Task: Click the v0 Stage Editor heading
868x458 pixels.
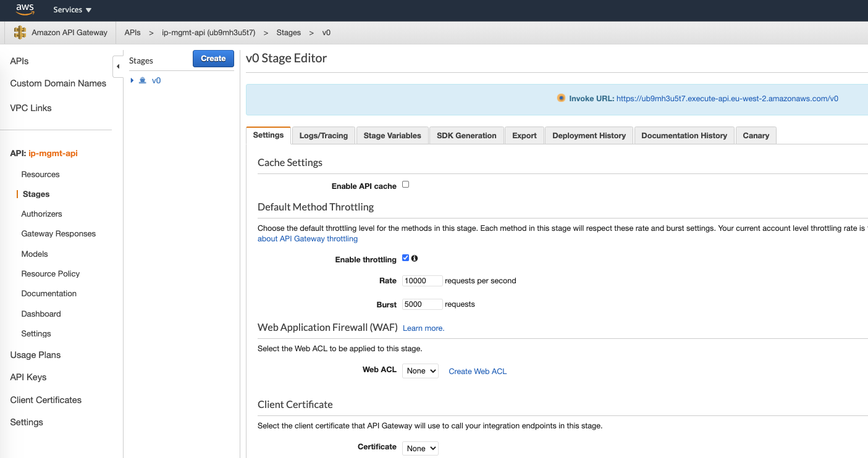Action: click(x=287, y=59)
